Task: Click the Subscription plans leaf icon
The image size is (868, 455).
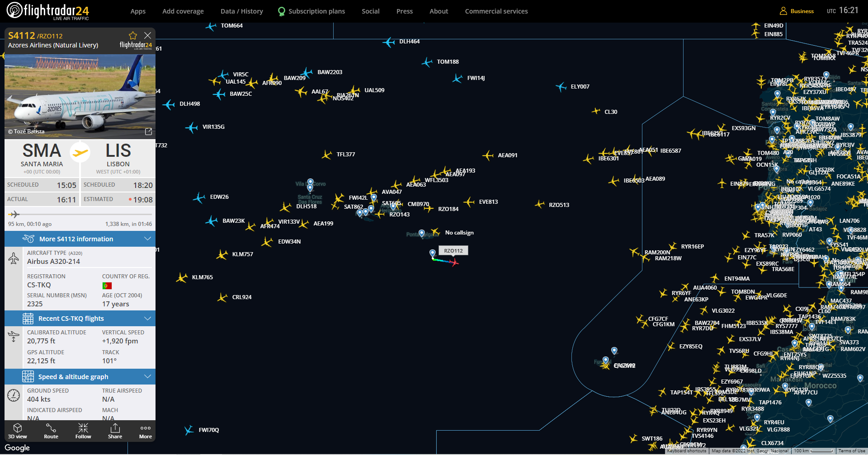Action: pos(280,11)
